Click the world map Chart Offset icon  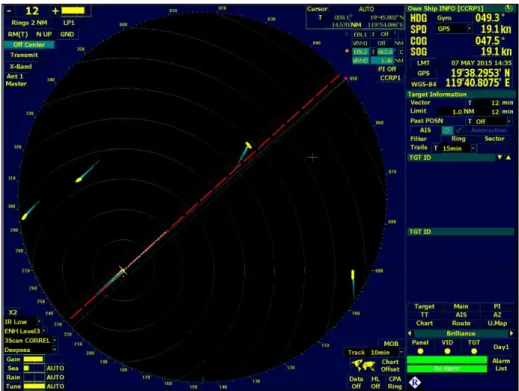(364, 366)
